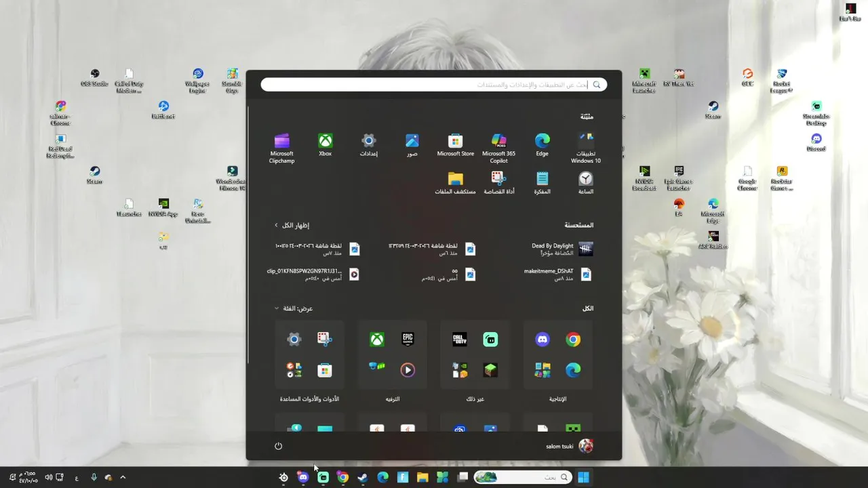
Task: Launch Snipping Tool (أداة القصاصة)
Action: click(x=498, y=183)
